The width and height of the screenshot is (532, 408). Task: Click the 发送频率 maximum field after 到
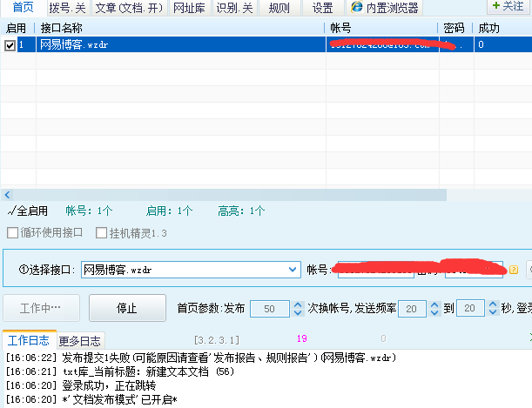click(x=470, y=308)
